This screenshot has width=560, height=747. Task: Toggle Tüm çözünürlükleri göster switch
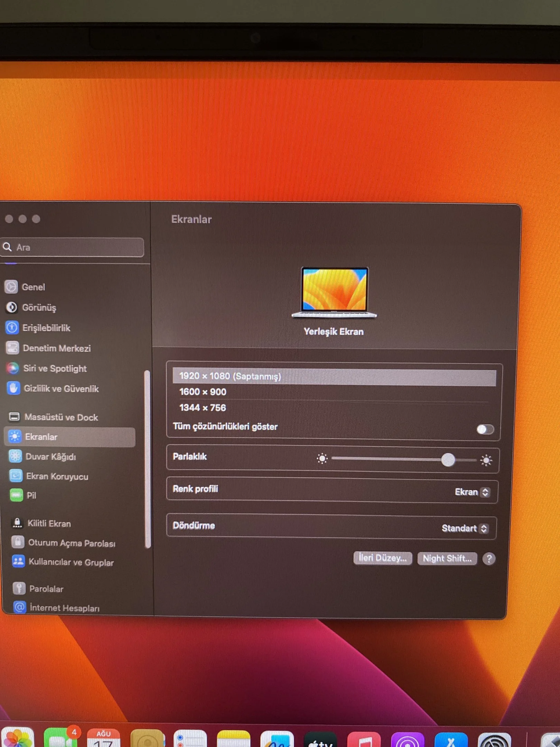(485, 429)
